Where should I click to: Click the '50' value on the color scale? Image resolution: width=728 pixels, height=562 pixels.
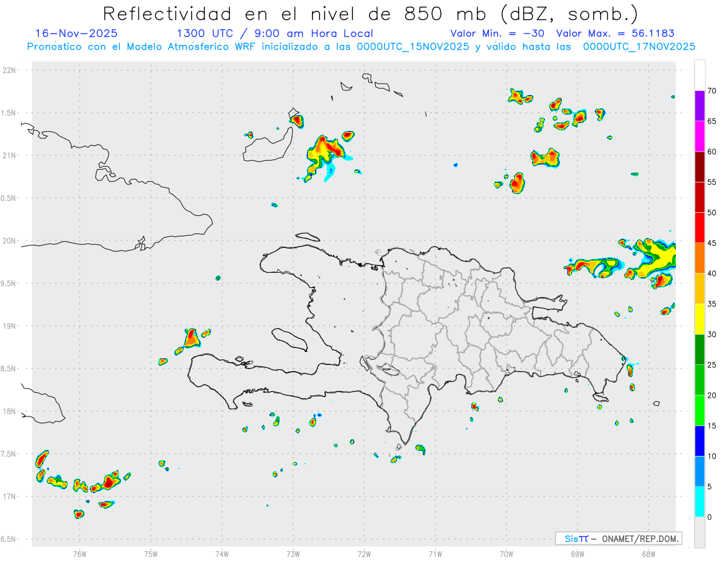click(712, 213)
